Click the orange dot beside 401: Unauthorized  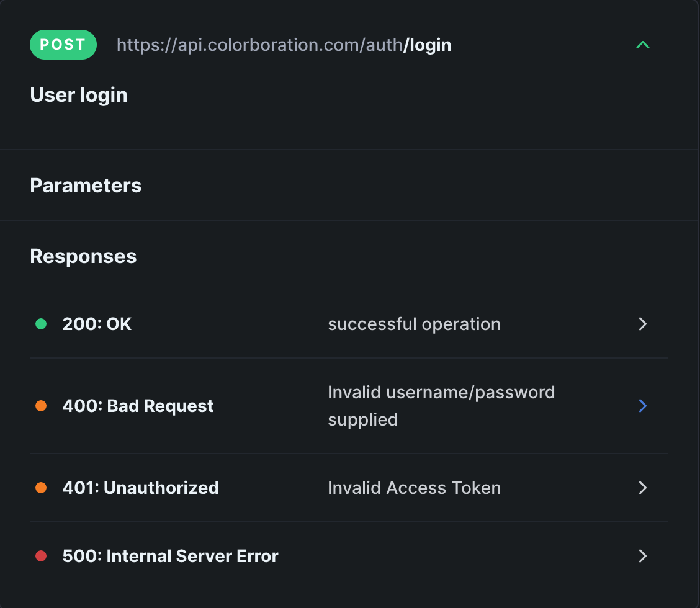tap(41, 488)
